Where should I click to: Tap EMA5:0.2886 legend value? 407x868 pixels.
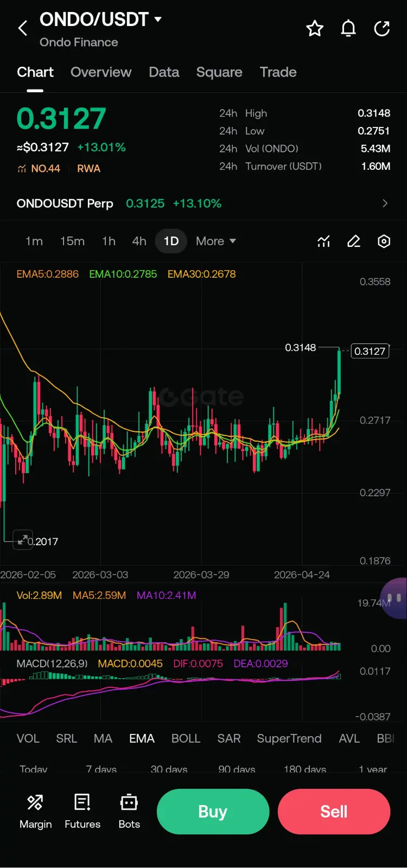point(48,274)
